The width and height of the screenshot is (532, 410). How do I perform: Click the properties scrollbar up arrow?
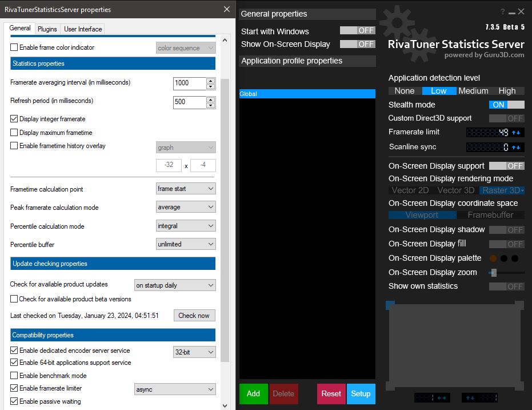(225, 40)
